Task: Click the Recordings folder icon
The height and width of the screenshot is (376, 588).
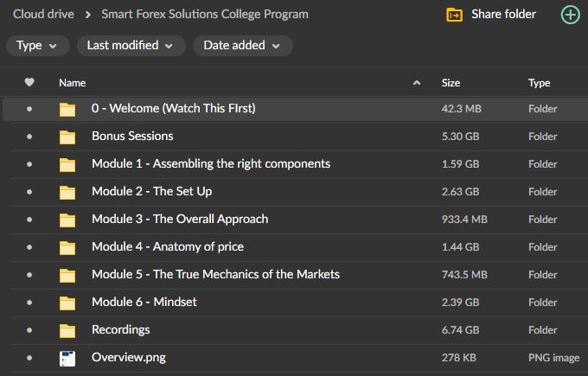Action: tap(67, 330)
